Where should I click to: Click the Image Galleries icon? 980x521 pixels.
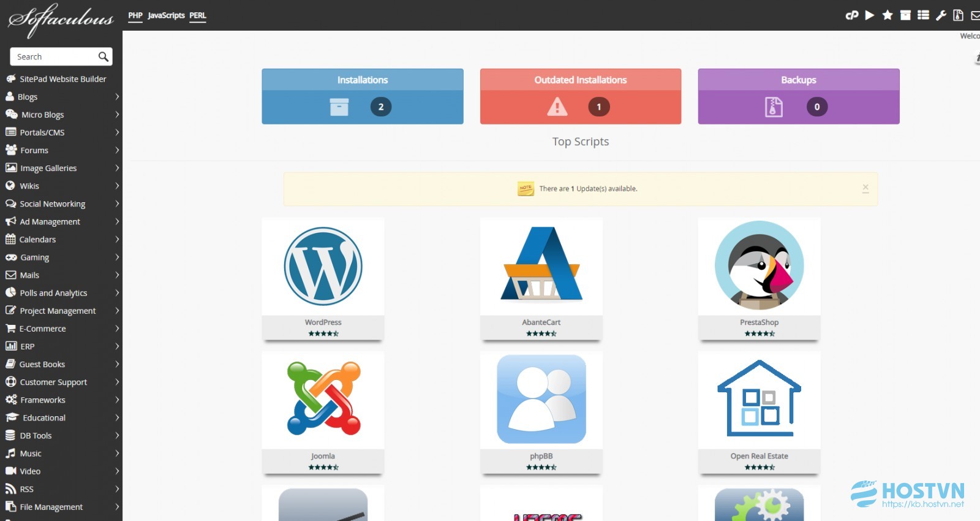coord(11,168)
